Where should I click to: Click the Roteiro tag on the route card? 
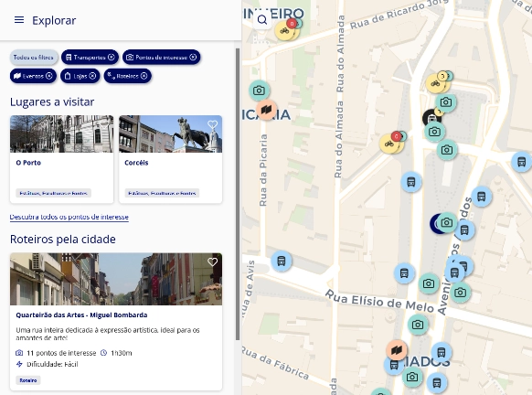click(x=28, y=380)
